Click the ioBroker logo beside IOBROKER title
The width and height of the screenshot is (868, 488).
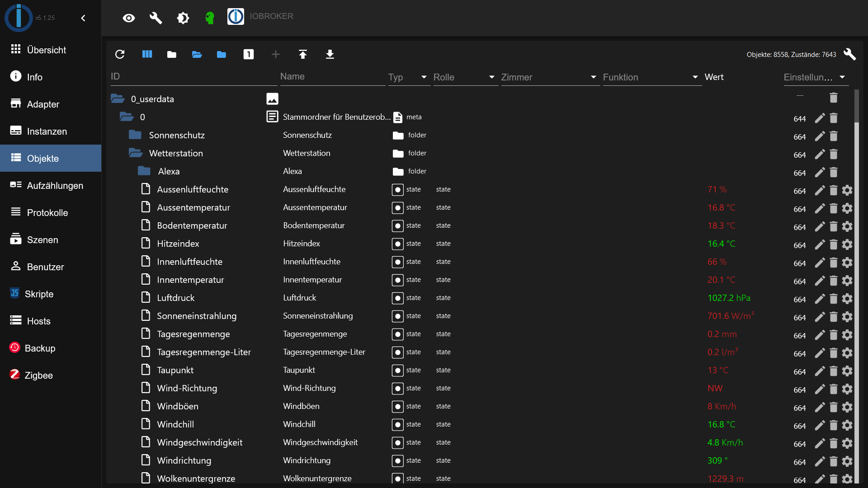coord(236,17)
